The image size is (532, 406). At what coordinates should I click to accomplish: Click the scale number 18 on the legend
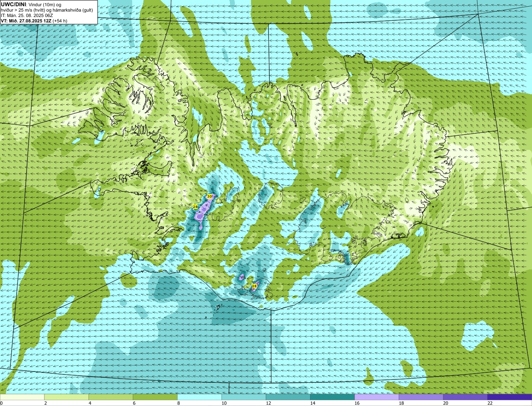[x=401, y=403]
